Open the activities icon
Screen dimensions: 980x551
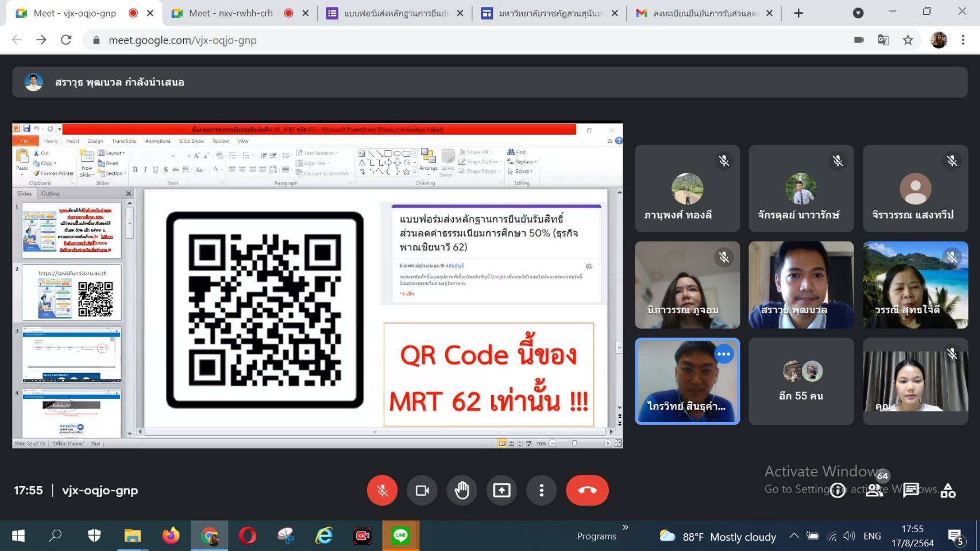tap(948, 490)
